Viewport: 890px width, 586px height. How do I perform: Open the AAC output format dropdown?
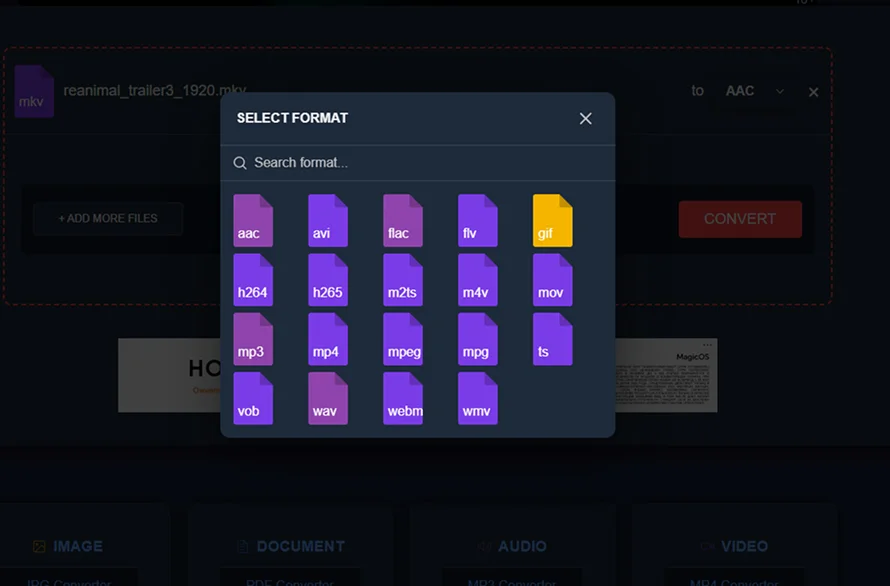point(755,91)
